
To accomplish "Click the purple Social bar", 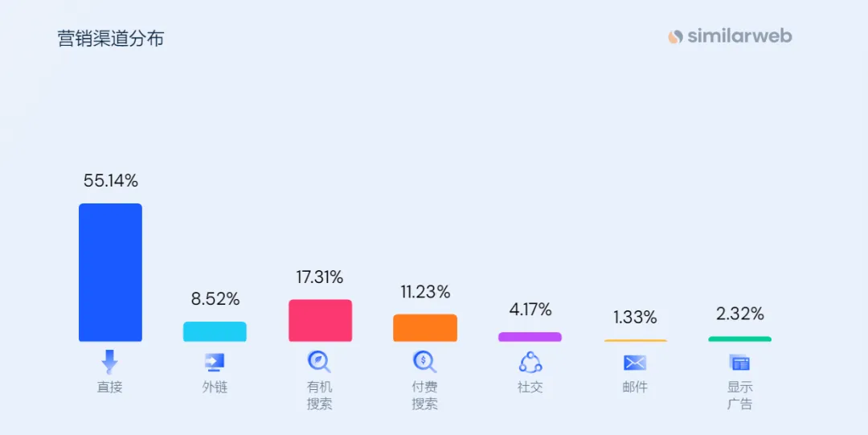I will 530,337.
